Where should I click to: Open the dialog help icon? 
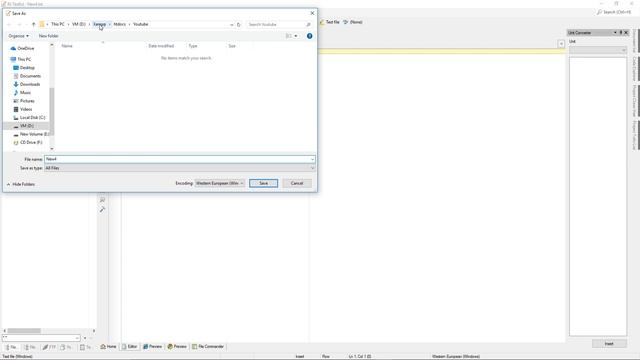(x=309, y=36)
